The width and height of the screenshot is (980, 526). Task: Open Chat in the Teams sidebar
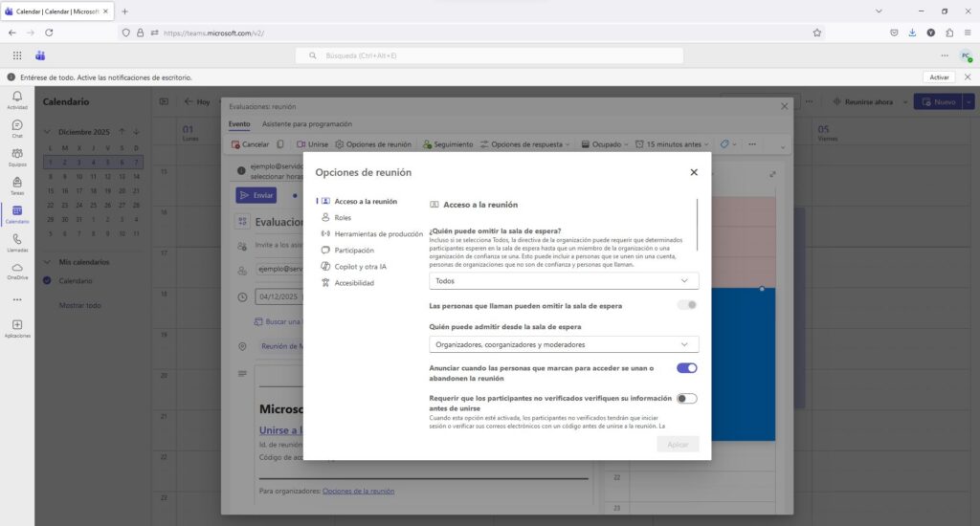[x=17, y=129]
